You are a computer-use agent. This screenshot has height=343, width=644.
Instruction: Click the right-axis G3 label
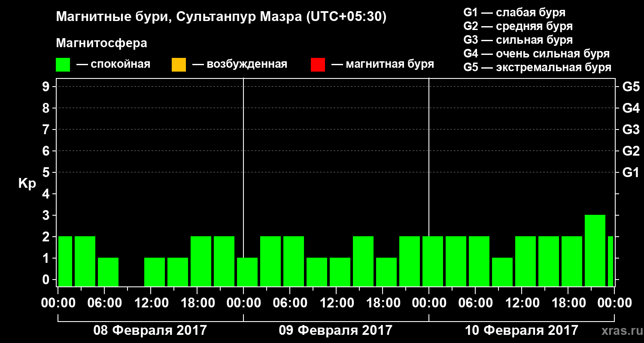click(x=631, y=129)
